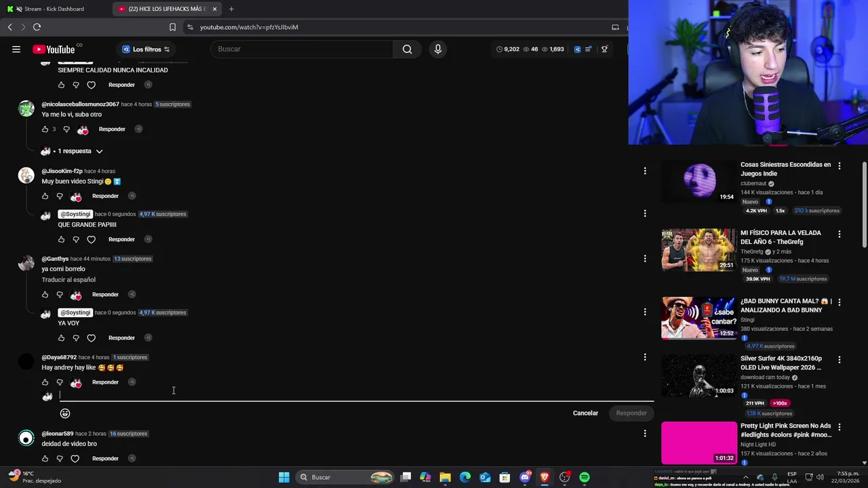Screen dimensions: 868x488
Task: Open Pretty Light Pink Screen thumbnail
Action: coord(699,443)
